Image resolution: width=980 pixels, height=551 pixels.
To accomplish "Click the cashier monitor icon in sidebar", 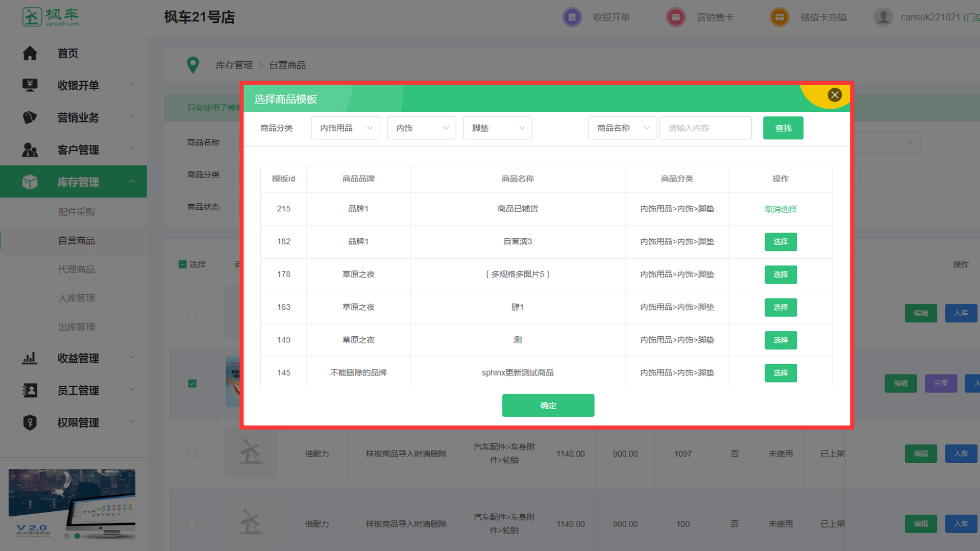I will [x=30, y=85].
